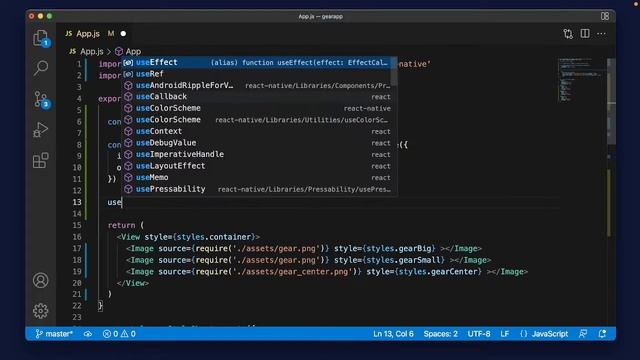Open the Explorer view in the activity bar
640x360 pixels.
(40, 38)
